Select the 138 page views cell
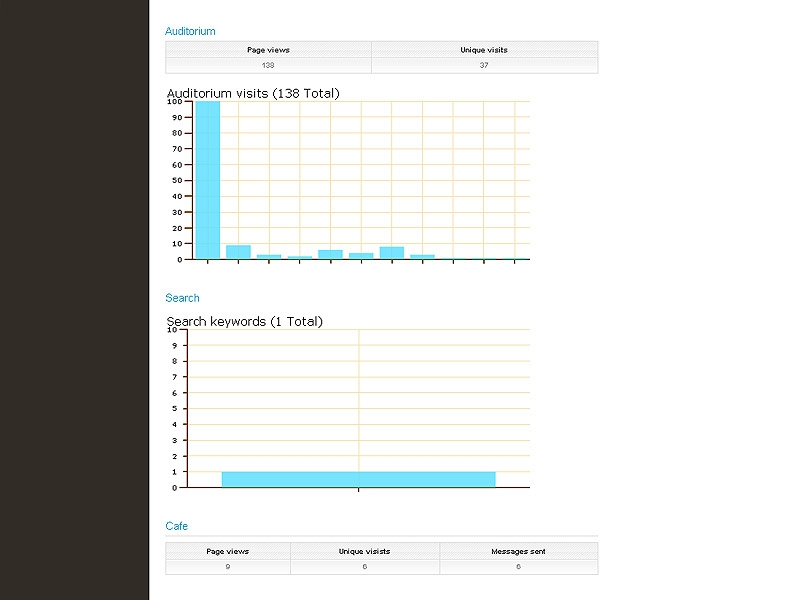The image size is (800, 600). [x=268, y=65]
